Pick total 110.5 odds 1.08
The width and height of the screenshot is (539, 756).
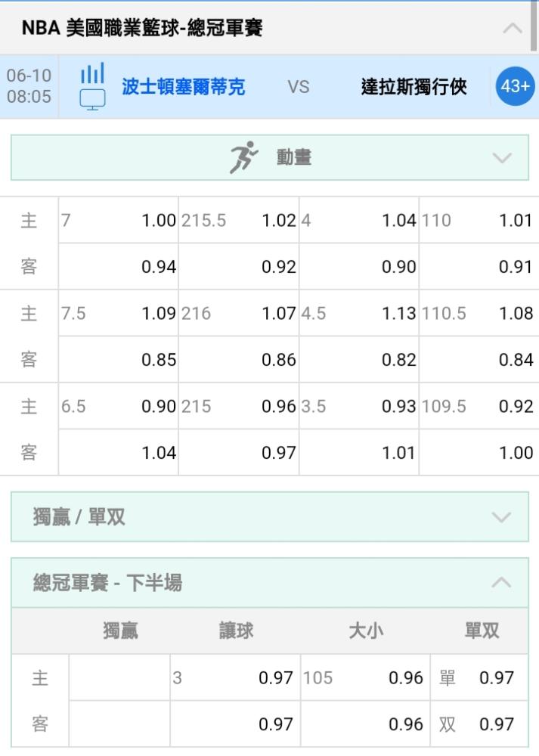point(479,314)
